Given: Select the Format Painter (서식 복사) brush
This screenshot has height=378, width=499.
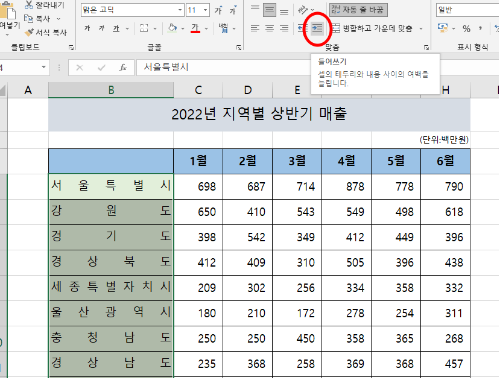Looking at the screenshot, I should pyautogui.click(x=30, y=32).
